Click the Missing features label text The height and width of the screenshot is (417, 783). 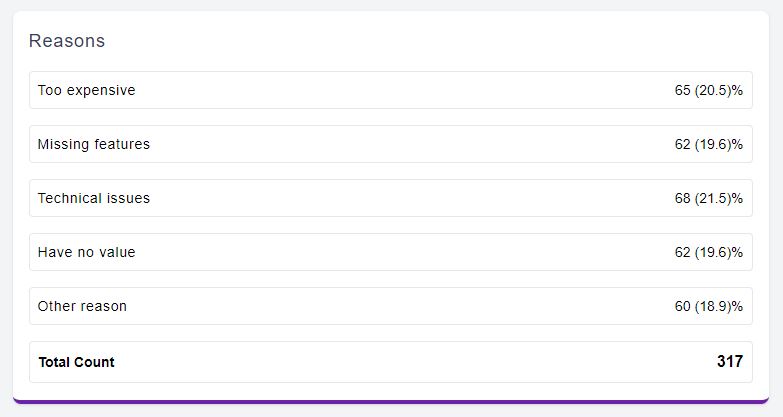(x=94, y=144)
